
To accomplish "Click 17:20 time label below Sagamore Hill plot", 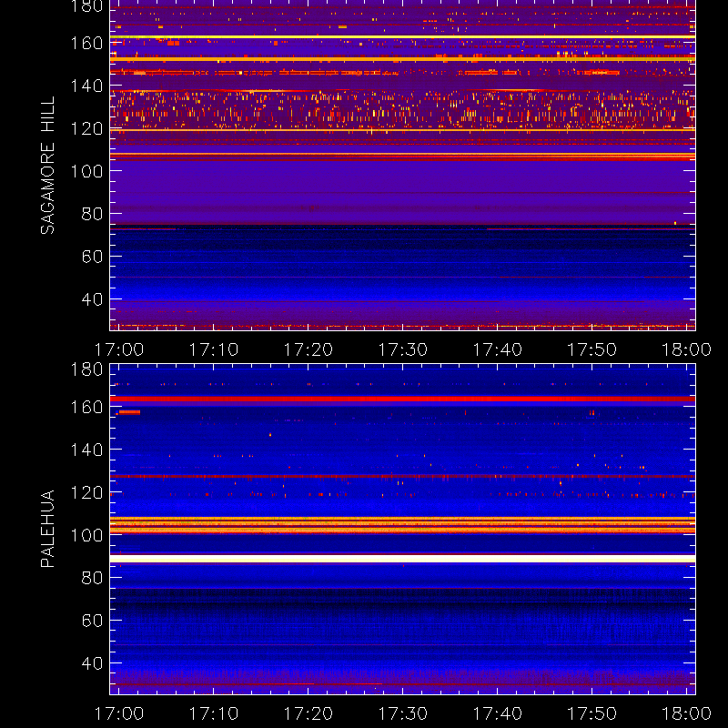I will [x=308, y=349].
